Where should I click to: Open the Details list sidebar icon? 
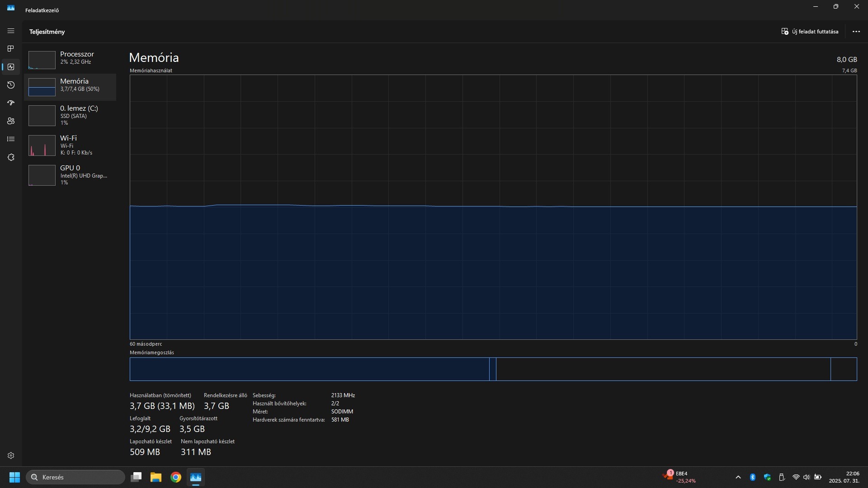pyautogui.click(x=11, y=139)
